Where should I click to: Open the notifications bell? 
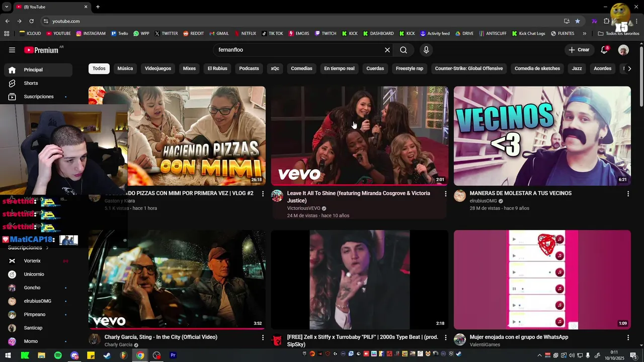click(605, 50)
